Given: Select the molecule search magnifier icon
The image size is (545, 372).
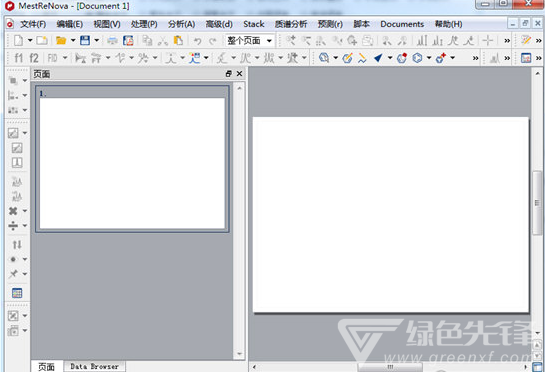Looking at the screenshot, I should (x=324, y=58).
